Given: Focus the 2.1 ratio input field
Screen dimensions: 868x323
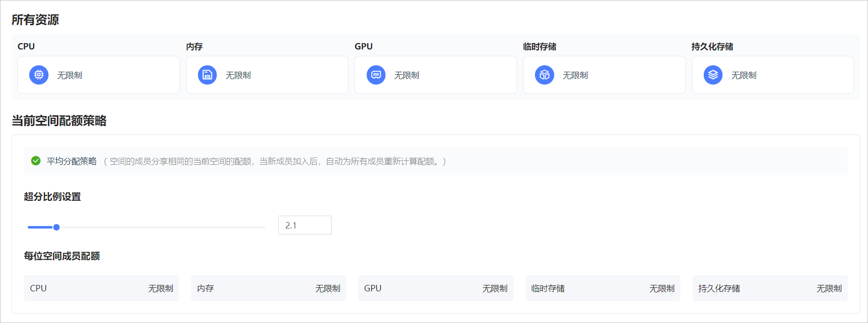Looking at the screenshot, I should pyautogui.click(x=304, y=225).
